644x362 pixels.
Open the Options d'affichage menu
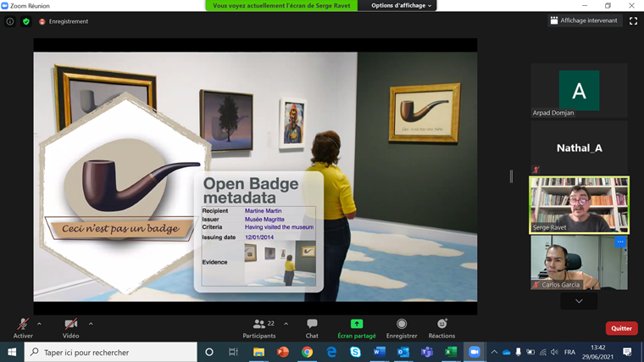point(402,6)
